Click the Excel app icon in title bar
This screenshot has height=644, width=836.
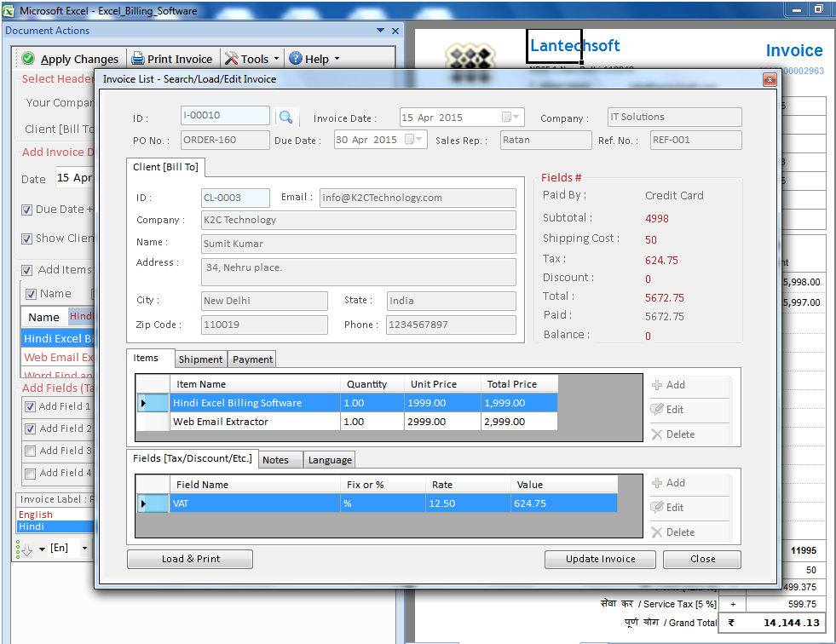tap(9, 11)
